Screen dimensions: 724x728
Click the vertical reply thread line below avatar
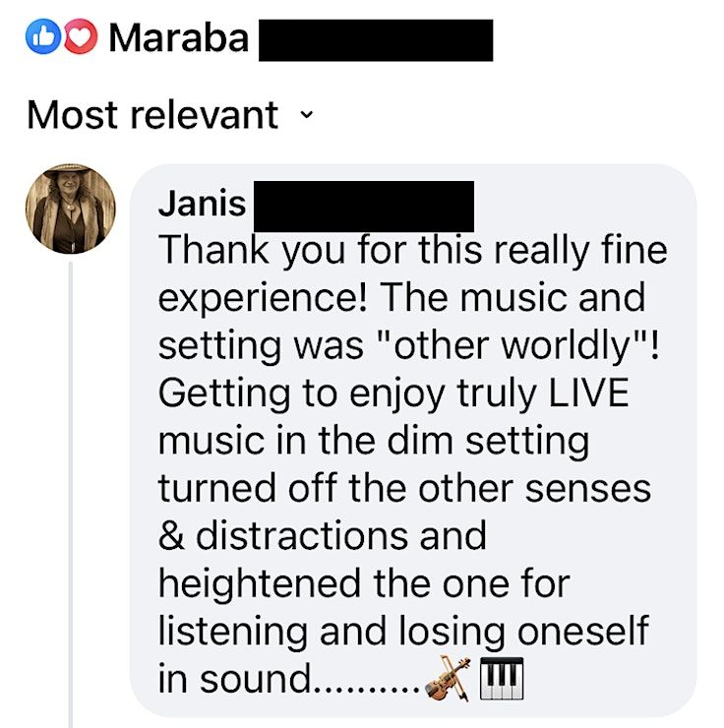(x=71, y=494)
